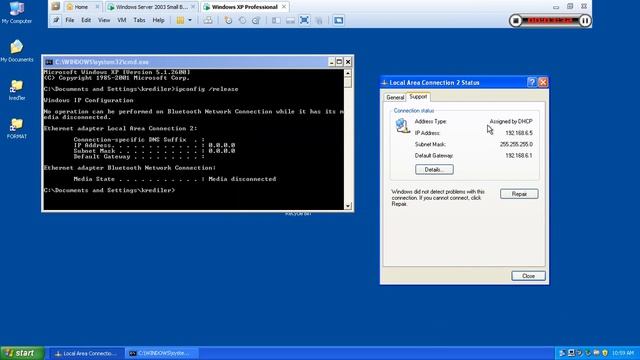Click the console view toolbar icon

point(338,20)
